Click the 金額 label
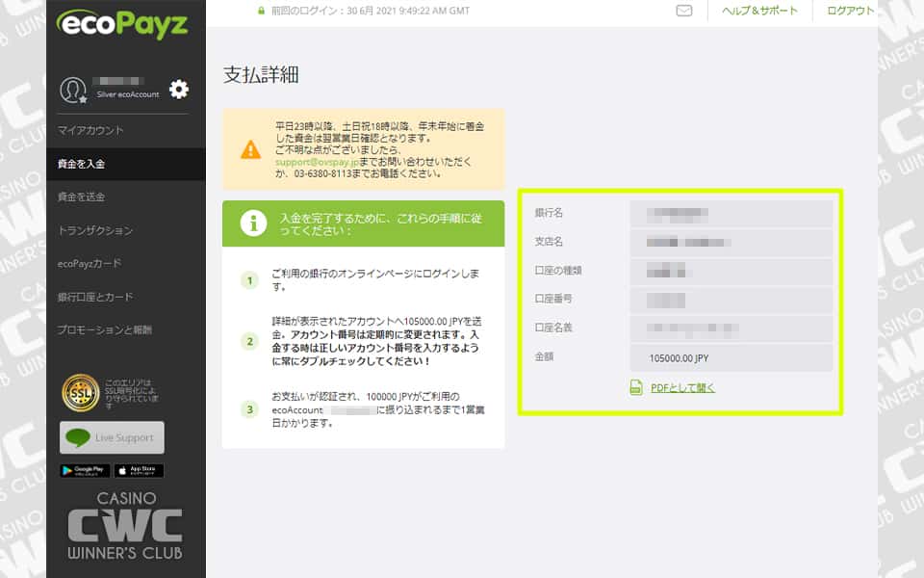 (544, 356)
